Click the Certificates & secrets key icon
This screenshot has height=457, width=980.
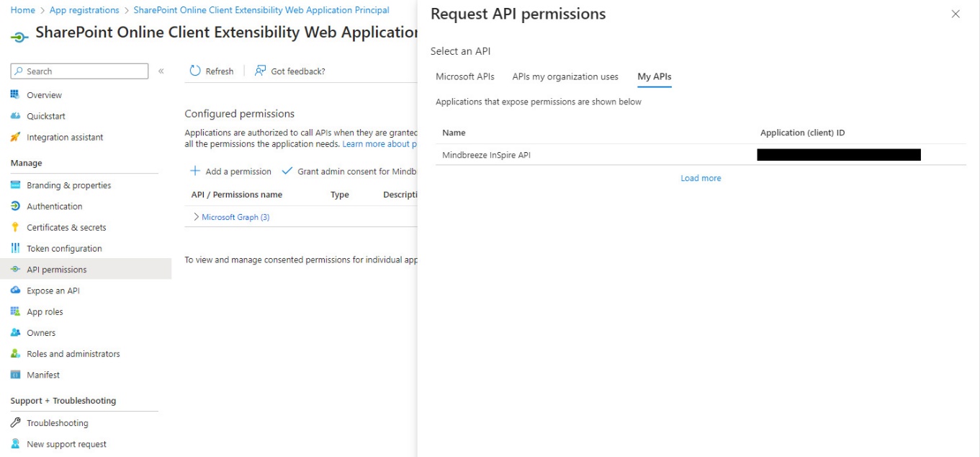[15, 227]
